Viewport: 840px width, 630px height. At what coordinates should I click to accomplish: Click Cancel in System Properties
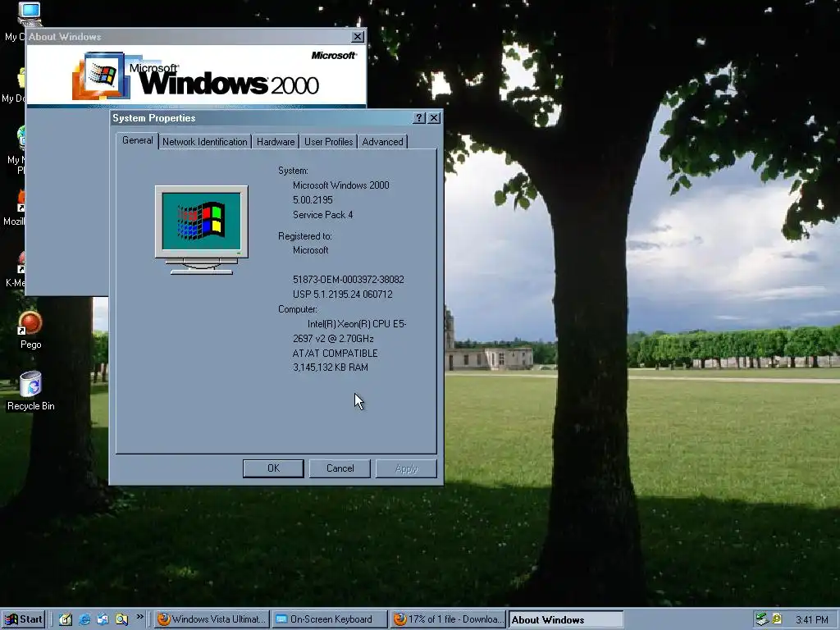click(x=340, y=468)
